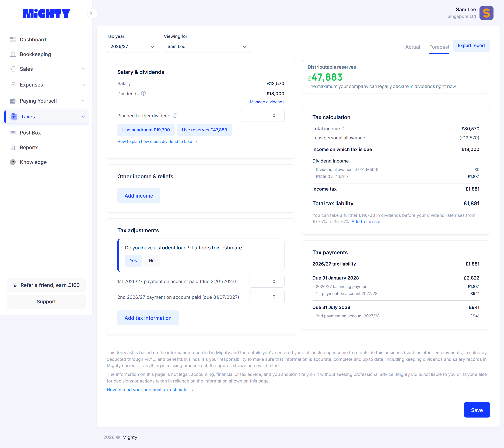Viewport: 504px width, 448px height.
Task: Click the Refer a friend gift icon
Action: (x=15, y=285)
